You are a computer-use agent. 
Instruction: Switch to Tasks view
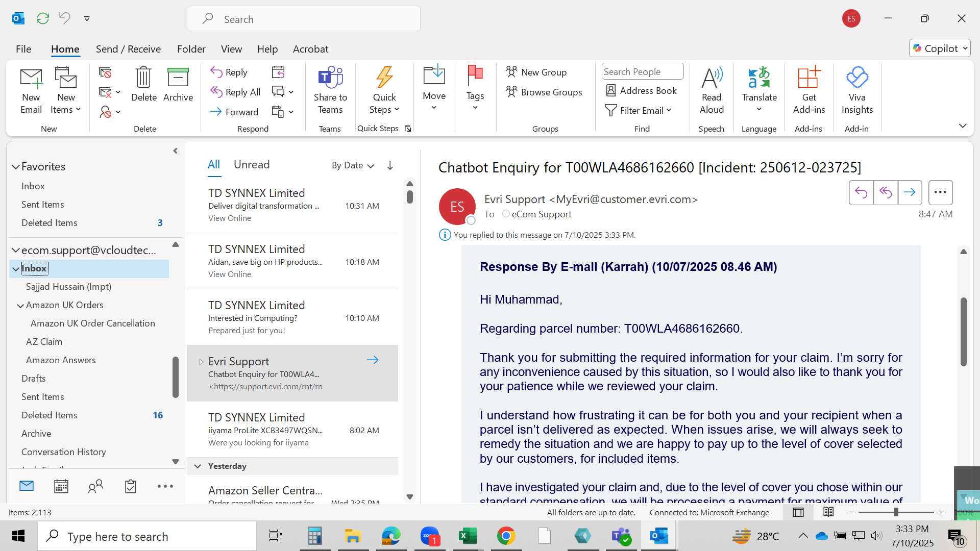pyautogui.click(x=131, y=486)
